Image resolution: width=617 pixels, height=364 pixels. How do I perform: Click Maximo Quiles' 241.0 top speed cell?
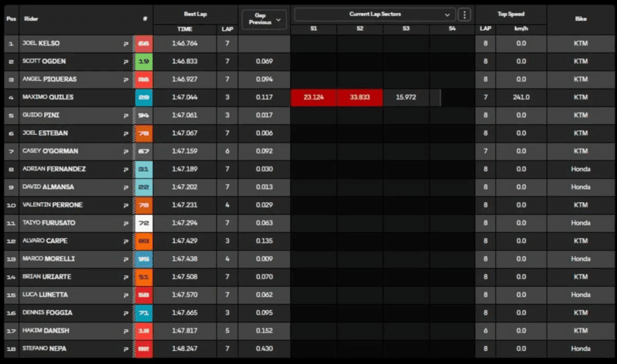[x=521, y=98]
